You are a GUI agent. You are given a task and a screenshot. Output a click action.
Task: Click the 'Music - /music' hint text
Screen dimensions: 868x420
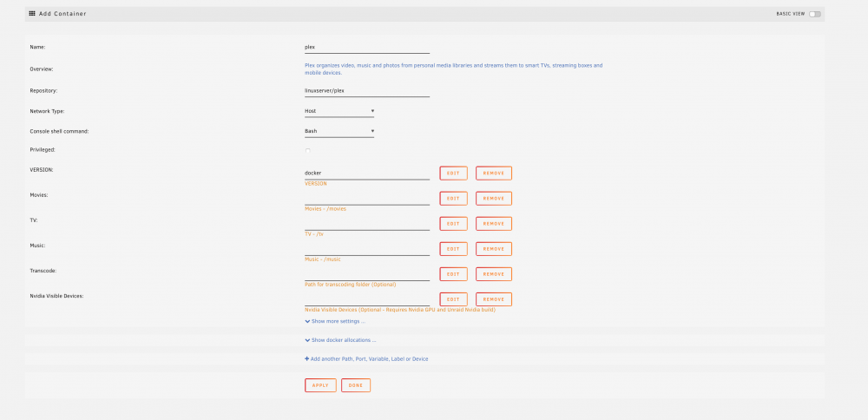tap(323, 259)
